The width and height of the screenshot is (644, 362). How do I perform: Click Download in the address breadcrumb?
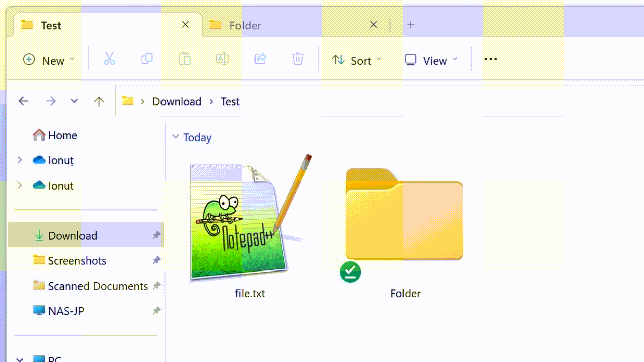[x=177, y=101]
